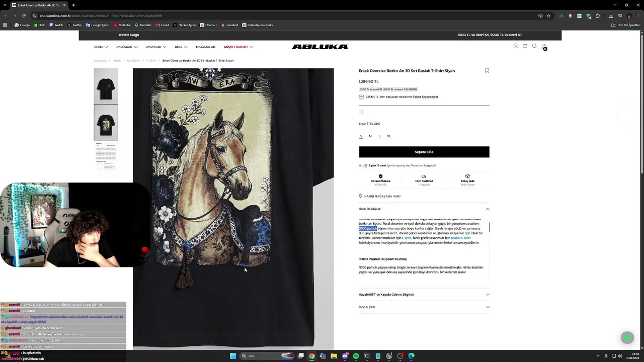The image size is (644, 362).
Task: Open the Chrome profile avatar
Action: (629, 16)
